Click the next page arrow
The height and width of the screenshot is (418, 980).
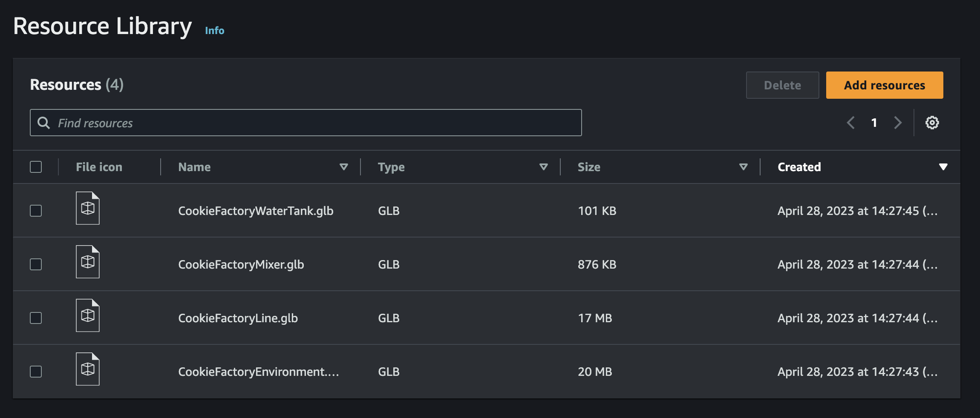898,123
